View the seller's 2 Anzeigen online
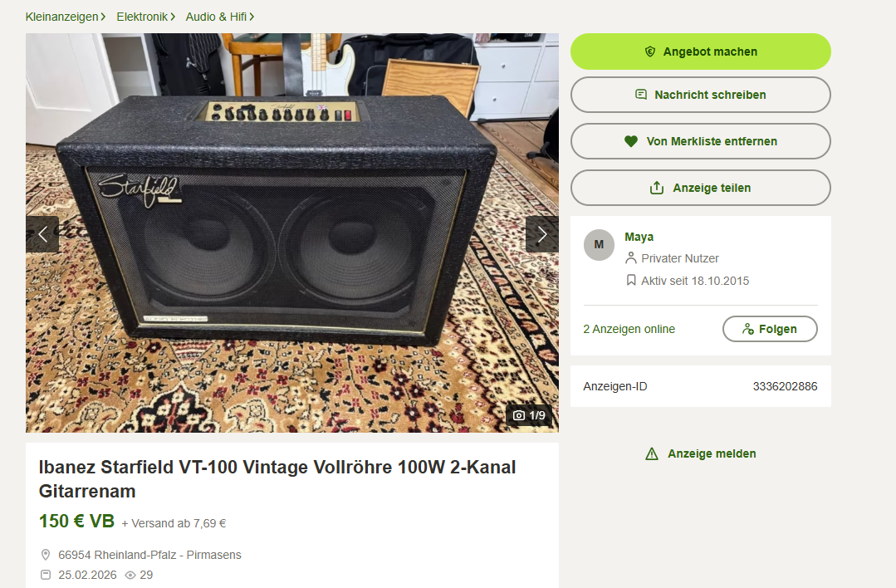 629,329
